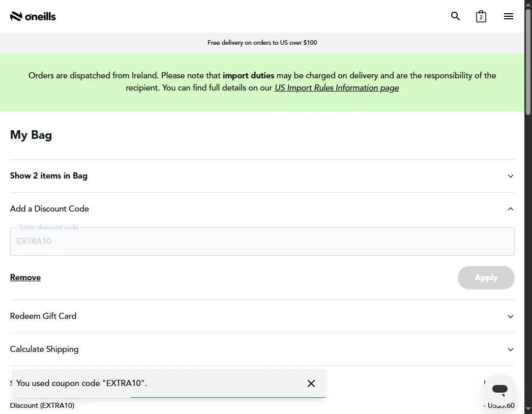Open the shopping bag icon with 2 items

(481, 16)
